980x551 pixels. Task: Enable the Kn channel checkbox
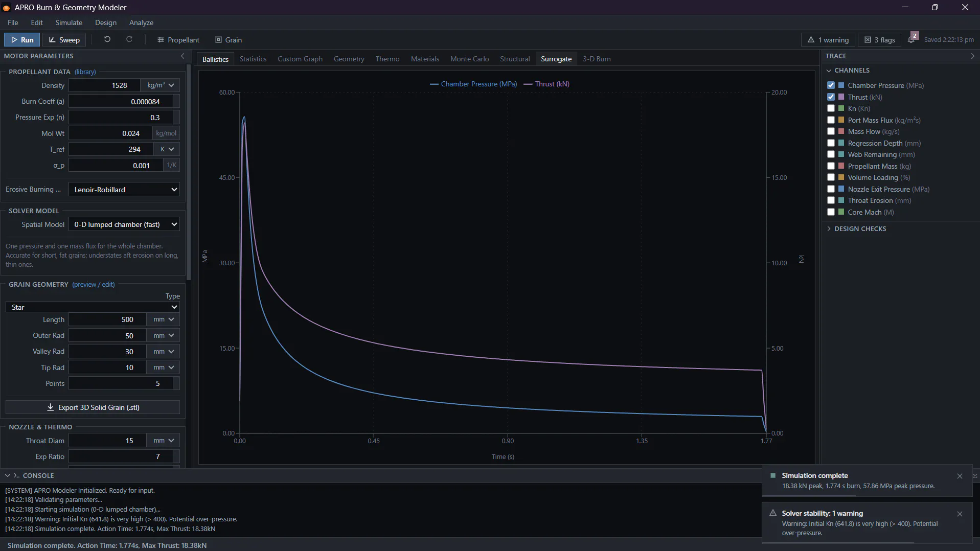831,108
